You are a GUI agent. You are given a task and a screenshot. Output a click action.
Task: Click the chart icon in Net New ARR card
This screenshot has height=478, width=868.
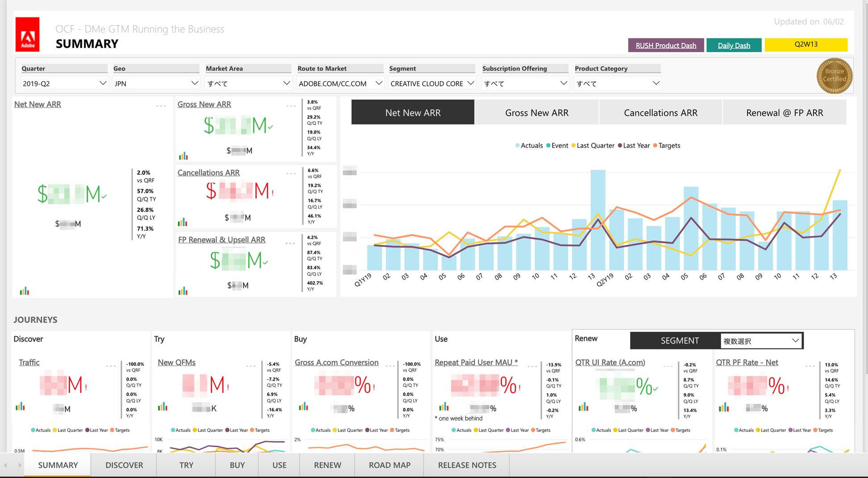(x=25, y=291)
